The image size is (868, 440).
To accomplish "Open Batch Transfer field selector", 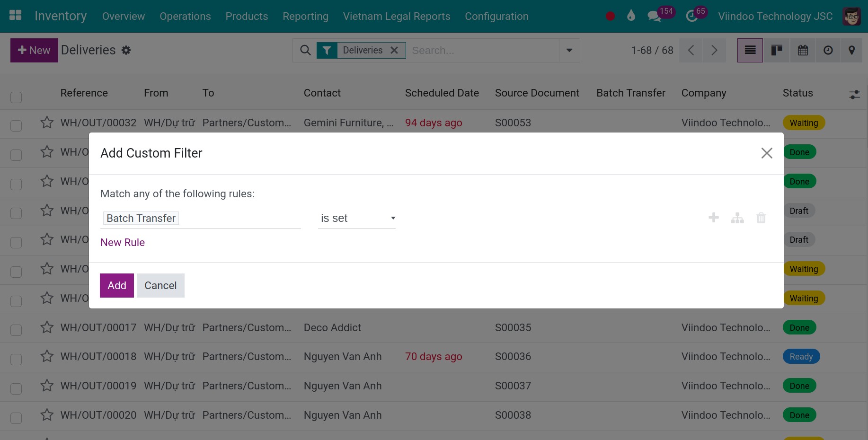I will (201, 218).
